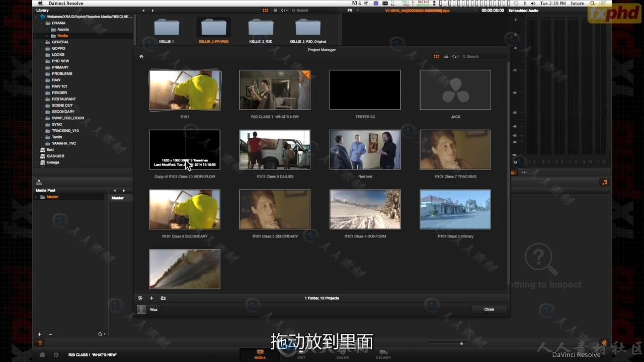Select R101 Class 6 SECONDARY project
This screenshot has width=644, height=362.
(x=185, y=209)
